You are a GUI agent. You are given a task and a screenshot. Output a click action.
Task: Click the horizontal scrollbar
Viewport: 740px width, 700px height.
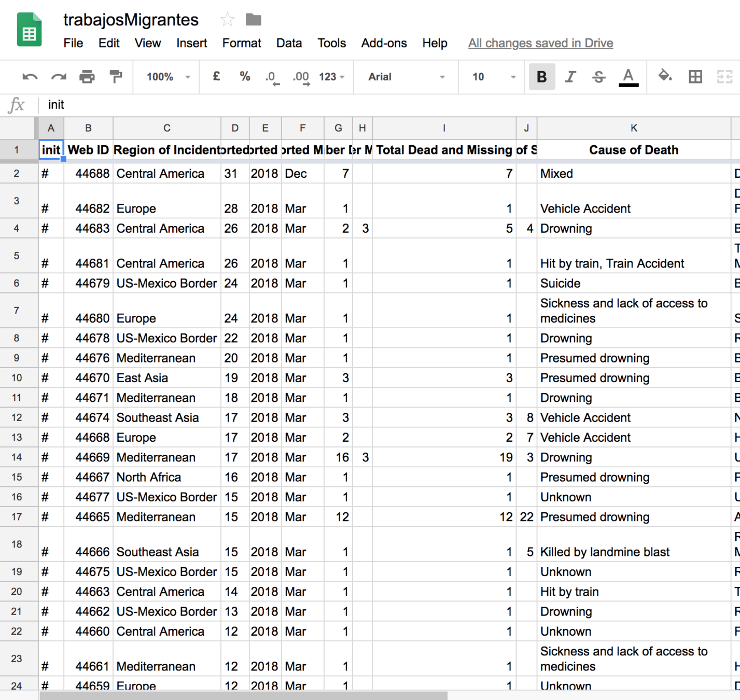click(x=243, y=695)
